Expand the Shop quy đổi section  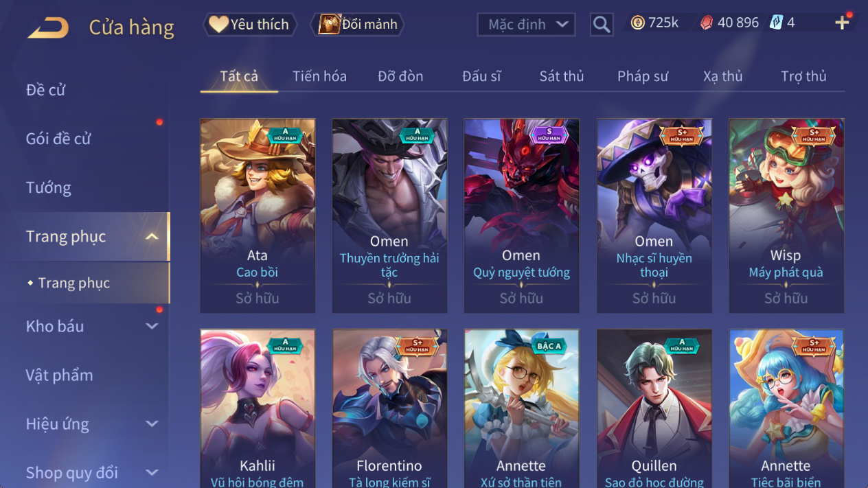click(152, 473)
